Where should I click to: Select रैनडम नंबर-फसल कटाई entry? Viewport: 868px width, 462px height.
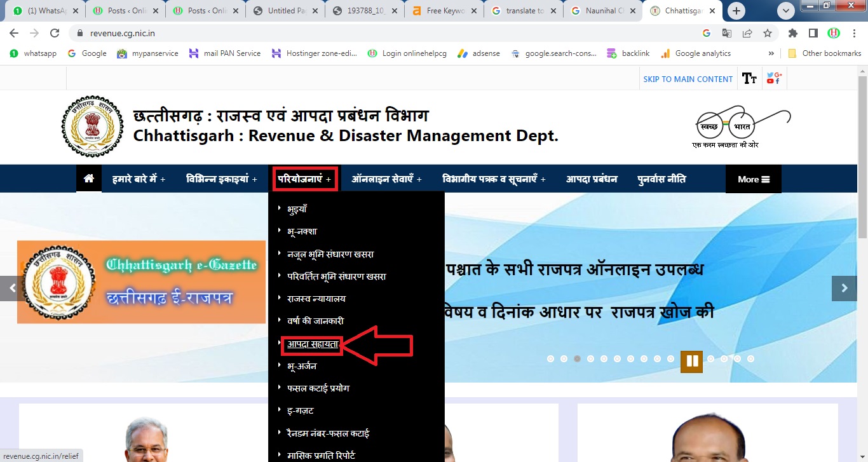[328, 433]
